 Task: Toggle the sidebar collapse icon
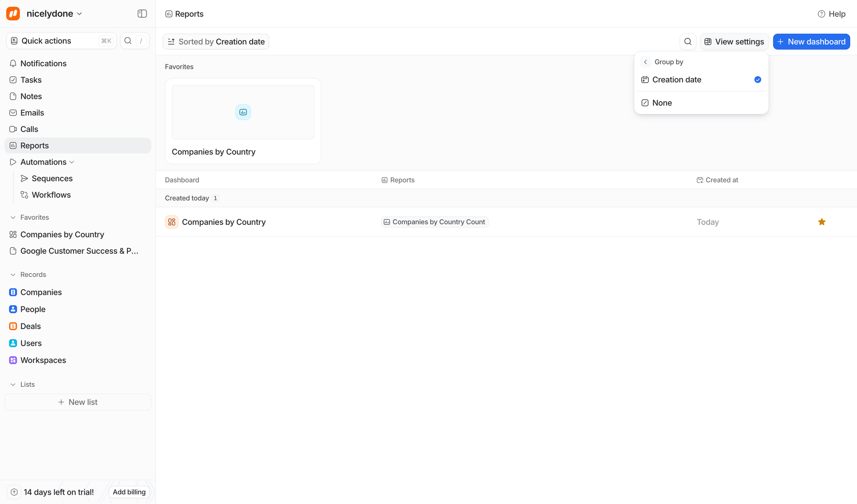(142, 14)
